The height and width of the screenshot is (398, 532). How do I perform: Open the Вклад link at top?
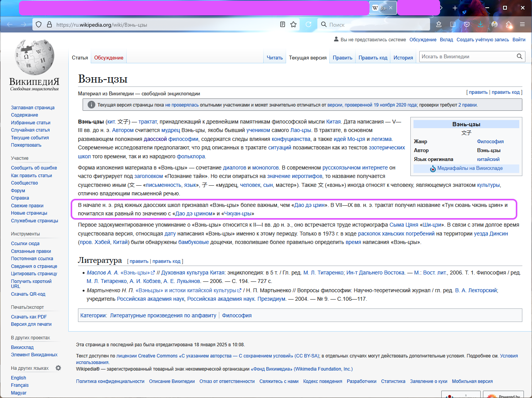[x=446, y=40]
